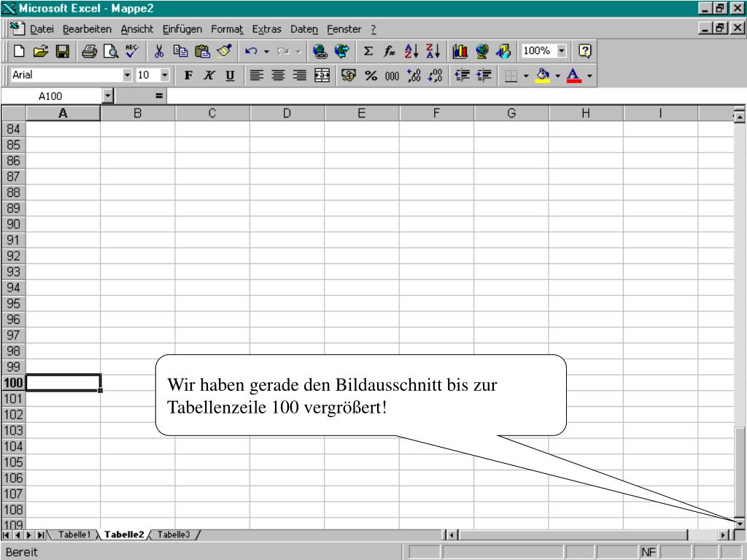Viewport: 747px width, 560px height.
Task: Create a new workbook with New icon
Action: pyautogui.click(x=19, y=51)
